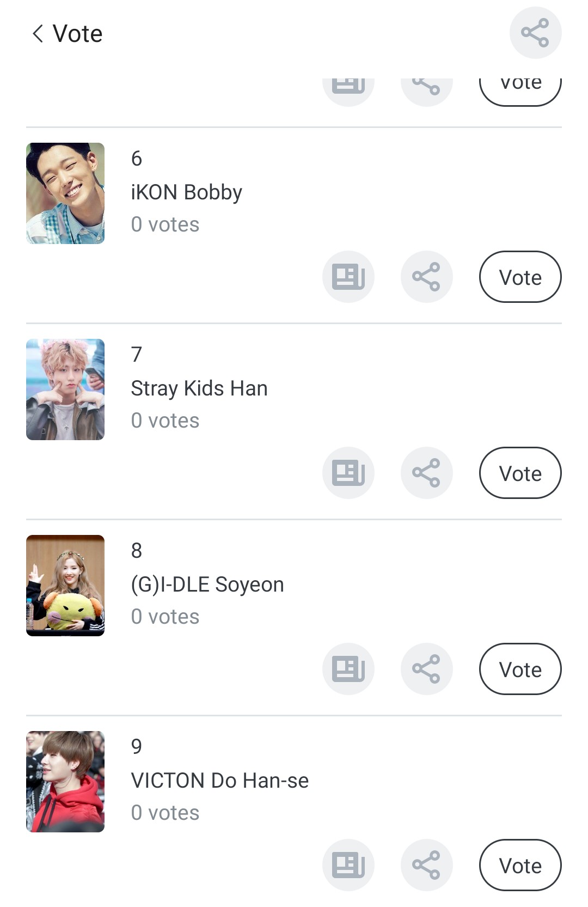The image size is (588, 907).
Task: Vote for Stray Kids Han
Action: (520, 473)
